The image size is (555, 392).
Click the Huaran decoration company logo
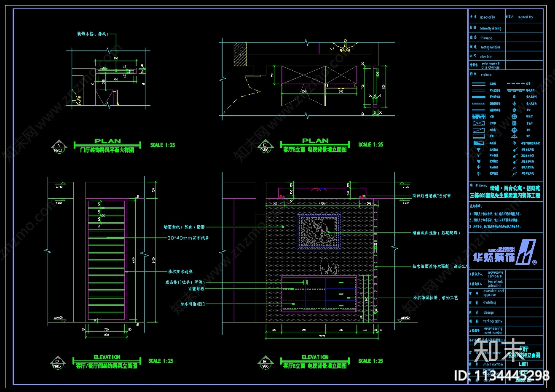pos(505,252)
